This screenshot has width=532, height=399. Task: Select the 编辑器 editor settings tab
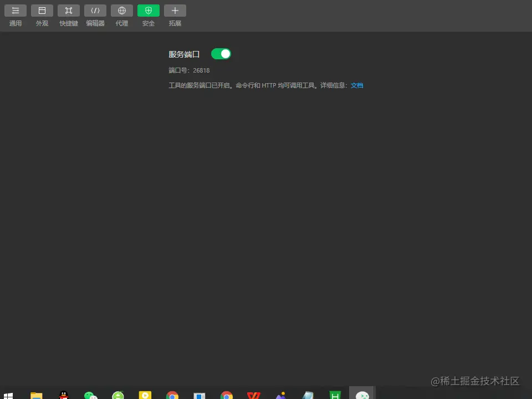point(95,16)
